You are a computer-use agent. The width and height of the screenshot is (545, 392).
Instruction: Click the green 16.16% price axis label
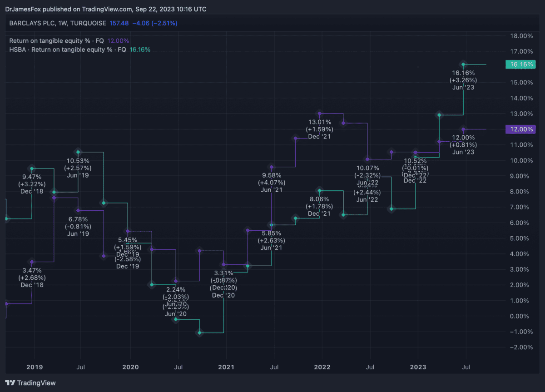(520, 65)
